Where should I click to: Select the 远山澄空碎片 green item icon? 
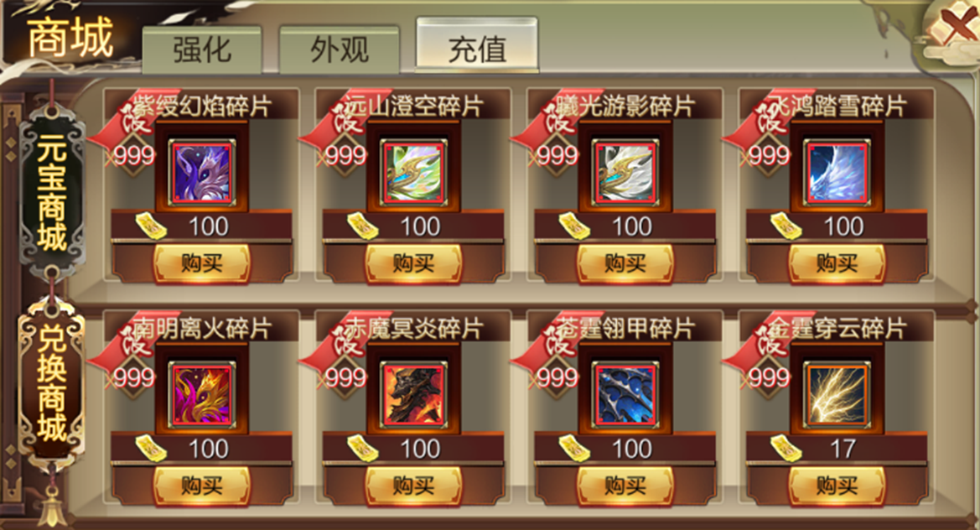[x=414, y=172]
